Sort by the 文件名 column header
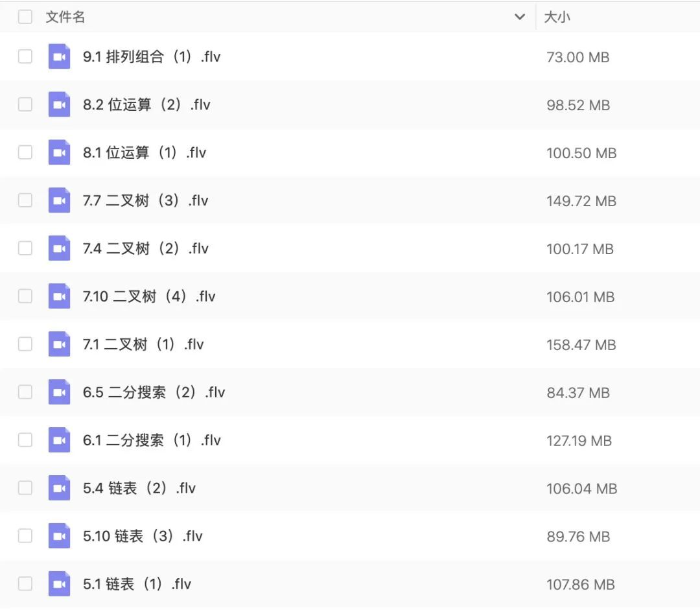This screenshot has width=700, height=610. coord(65,17)
